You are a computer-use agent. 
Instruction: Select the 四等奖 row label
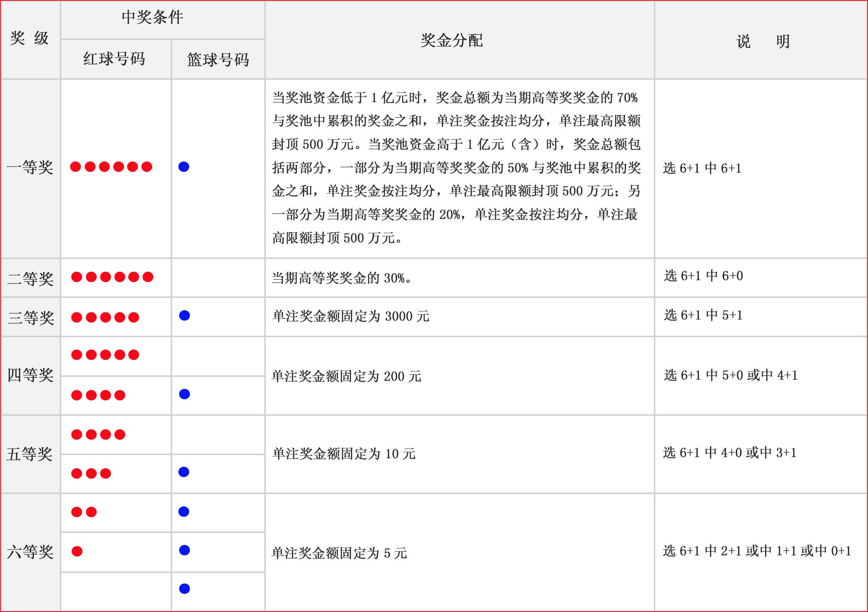tap(30, 375)
